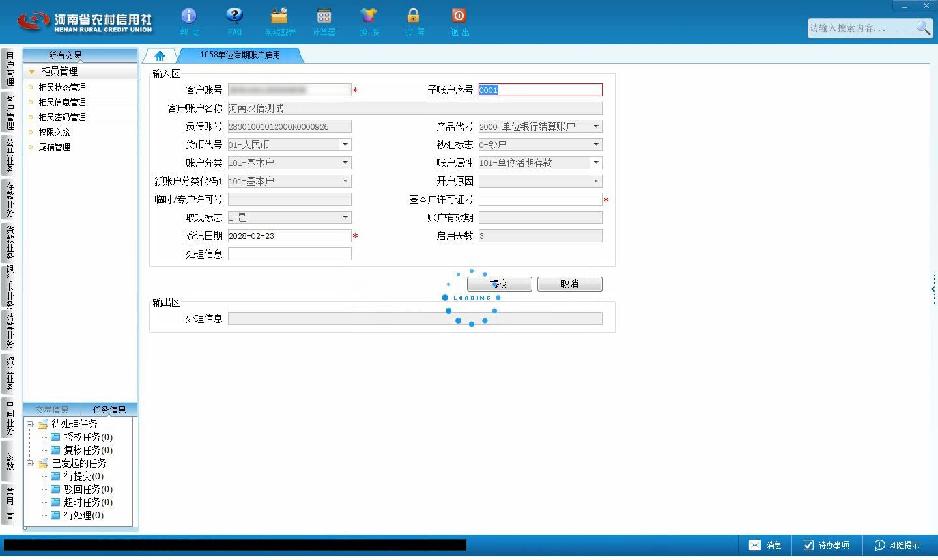Image resolution: width=938 pixels, height=560 pixels.
Task: Click the 取消 button
Action: (569, 284)
